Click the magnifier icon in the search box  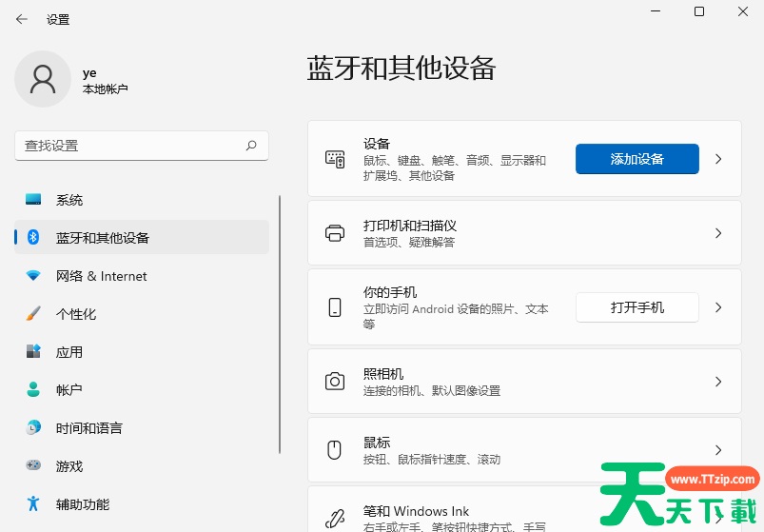pos(251,146)
